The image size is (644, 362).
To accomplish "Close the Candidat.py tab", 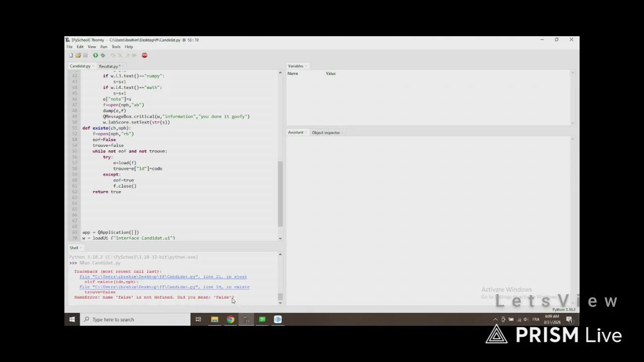I will point(94,66).
